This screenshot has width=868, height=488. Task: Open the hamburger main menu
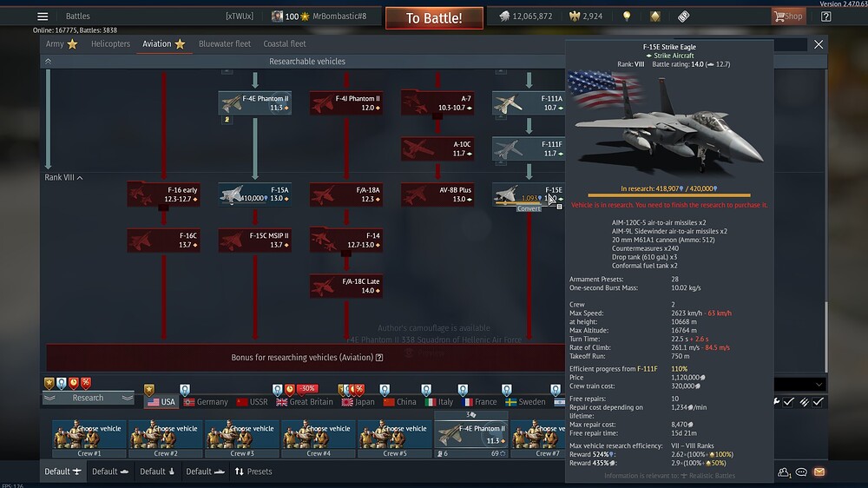point(43,16)
